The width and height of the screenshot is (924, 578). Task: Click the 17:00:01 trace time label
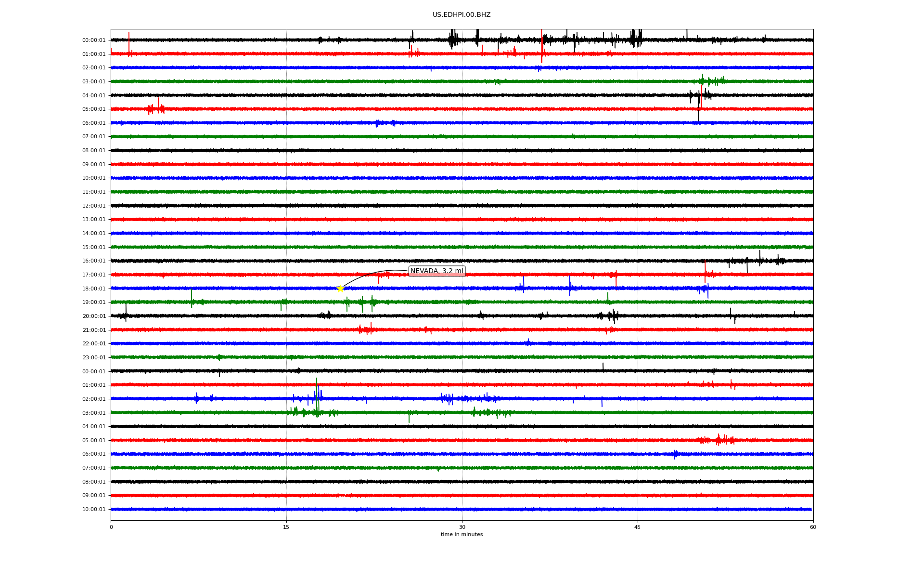[x=94, y=275]
